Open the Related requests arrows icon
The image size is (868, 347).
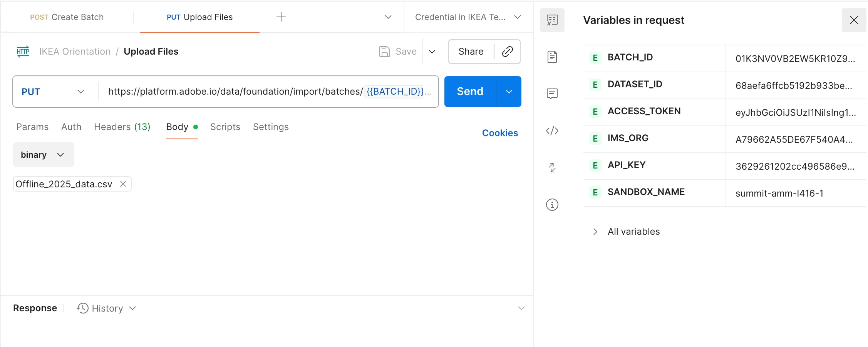point(552,168)
